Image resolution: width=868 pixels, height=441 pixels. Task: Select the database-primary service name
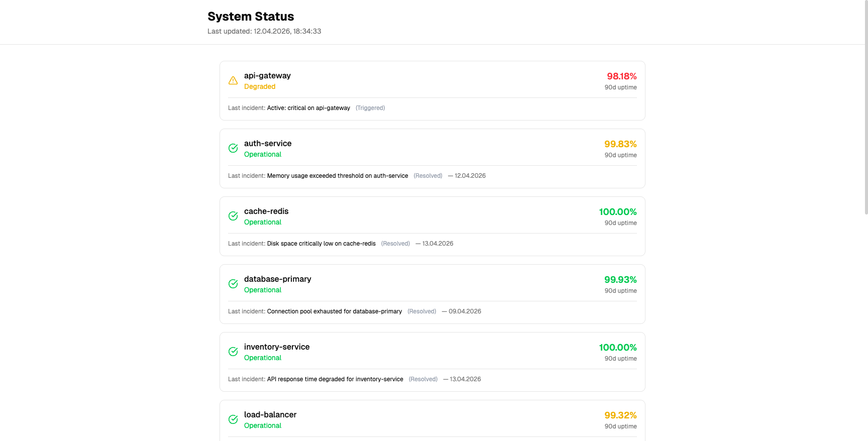[278, 279]
